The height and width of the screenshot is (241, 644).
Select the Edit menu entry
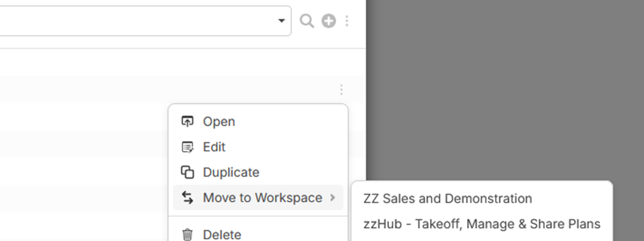click(214, 147)
